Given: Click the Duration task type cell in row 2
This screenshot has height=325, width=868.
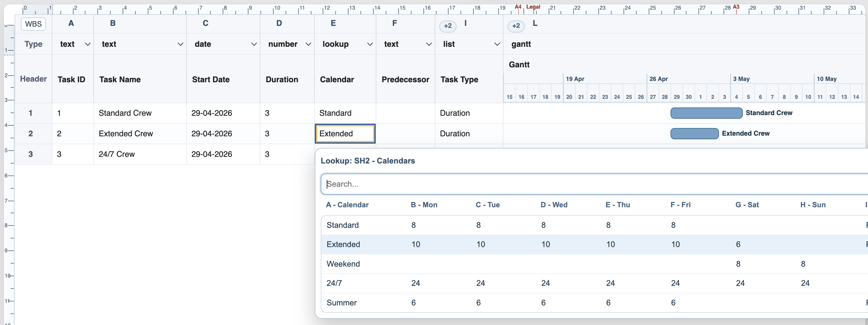Looking at the screenshot, I should 469,134.
